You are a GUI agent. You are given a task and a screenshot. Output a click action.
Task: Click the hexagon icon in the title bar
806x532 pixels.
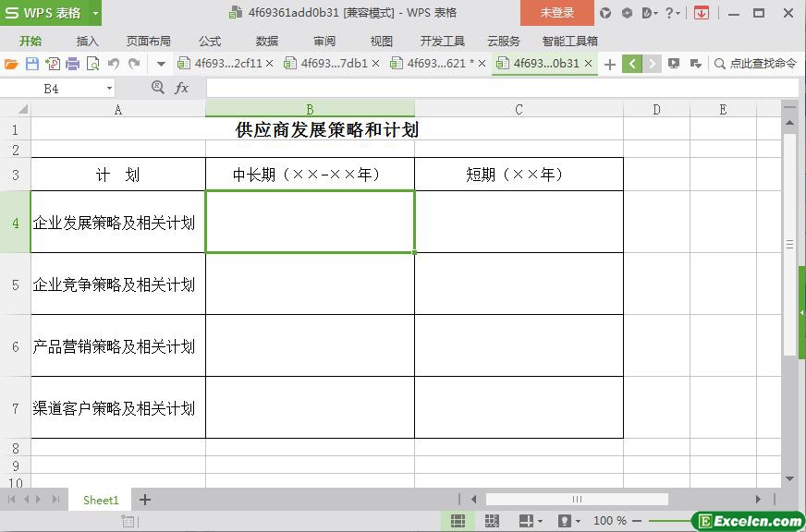coord(627,13)
